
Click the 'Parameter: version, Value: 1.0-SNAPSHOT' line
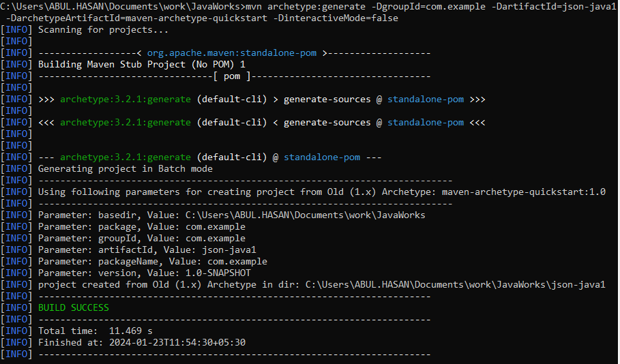click(x=145, y=273)
